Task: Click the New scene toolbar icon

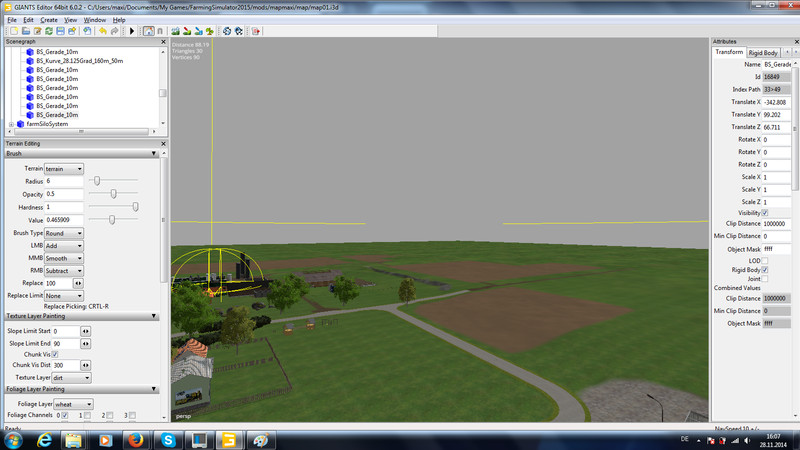Action: click(11, 31)
